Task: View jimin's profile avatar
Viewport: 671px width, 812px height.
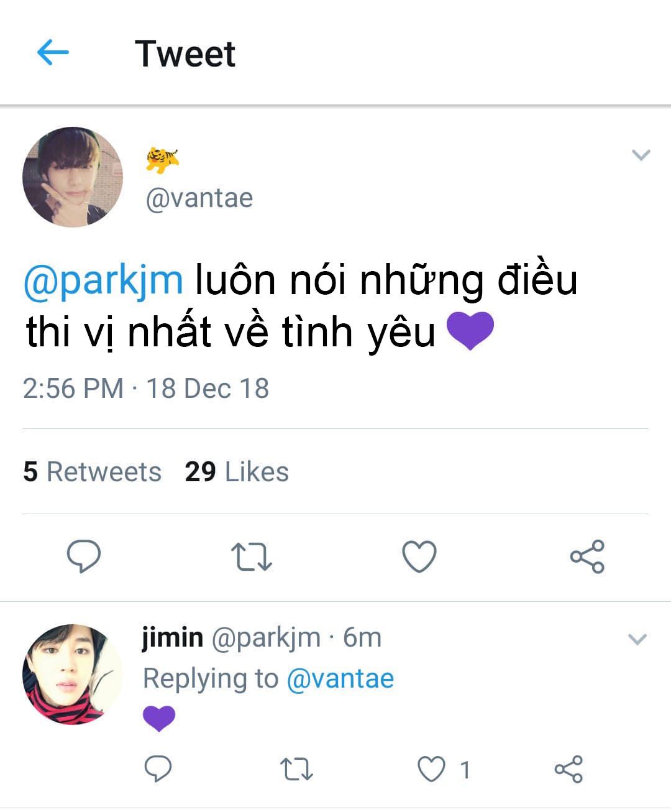Action: [73, 675]
